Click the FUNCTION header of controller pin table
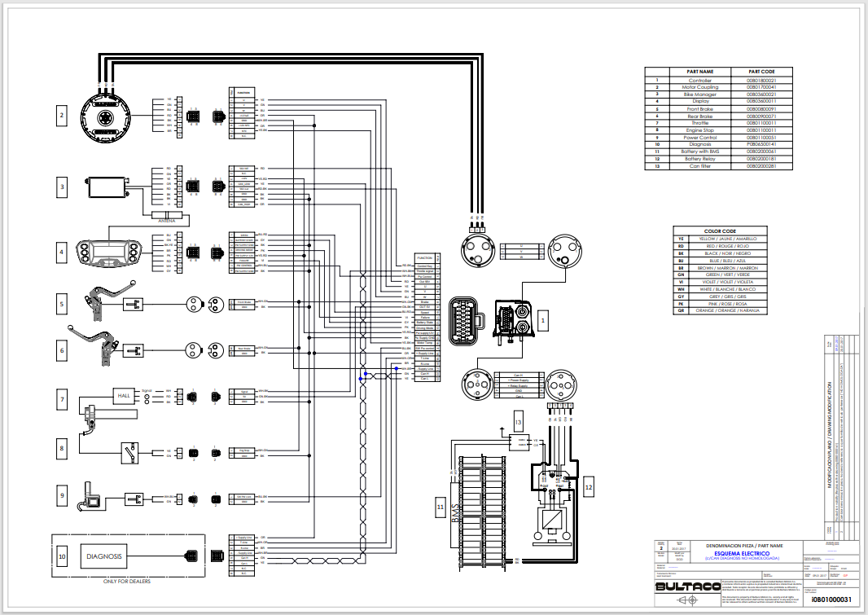Image resolution: width=868 pixels, height=615 pixels. 425,257
